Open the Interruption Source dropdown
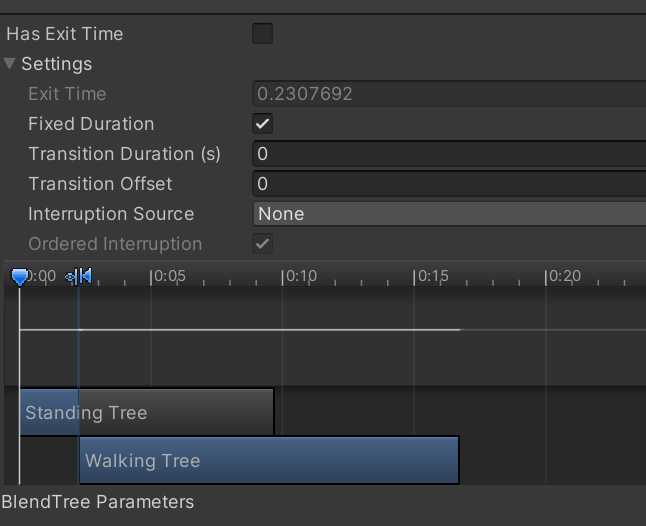This screenshot has width=646, height=526. 449,214
